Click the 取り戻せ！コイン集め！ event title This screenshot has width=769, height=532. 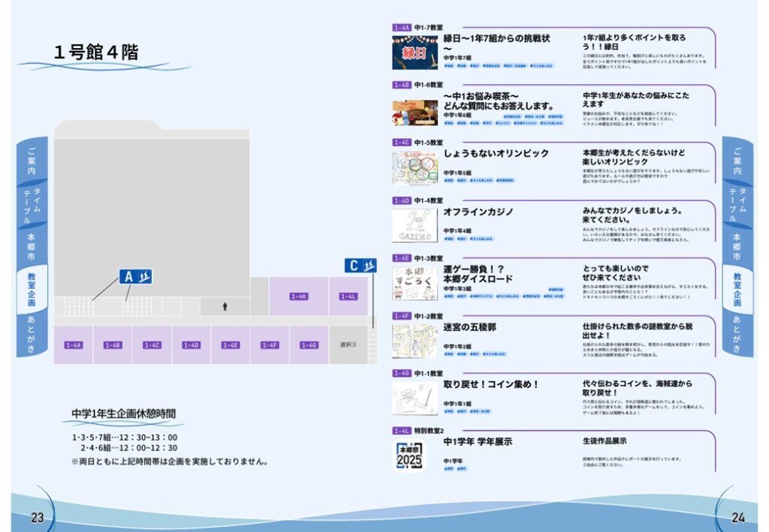[491, 384]
